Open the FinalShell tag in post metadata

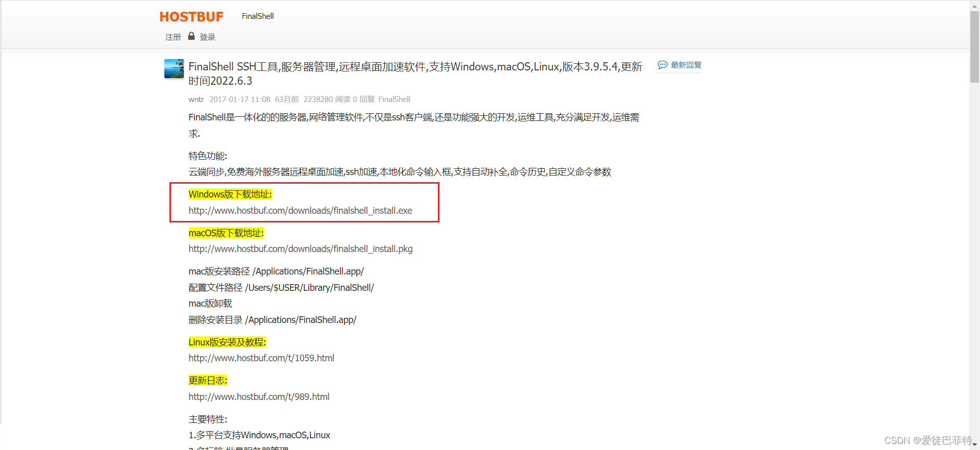[x=394, y=99]
